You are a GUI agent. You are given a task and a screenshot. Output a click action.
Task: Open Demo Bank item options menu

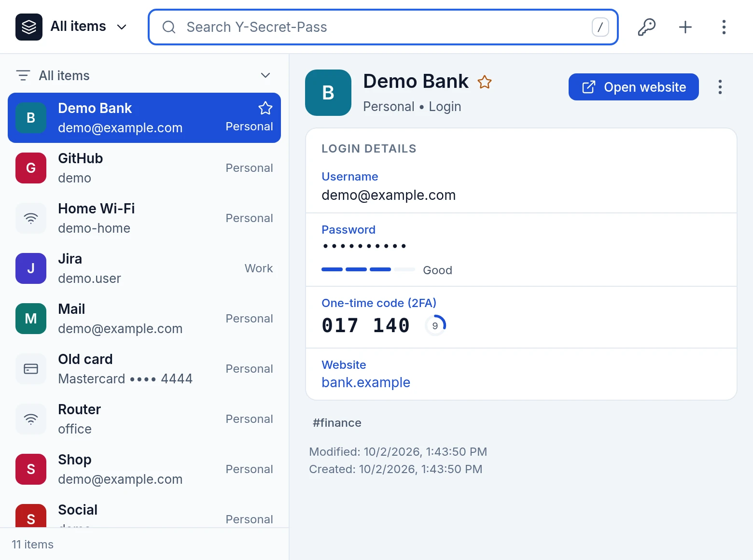pyautogui.click(x=720, y=87)
